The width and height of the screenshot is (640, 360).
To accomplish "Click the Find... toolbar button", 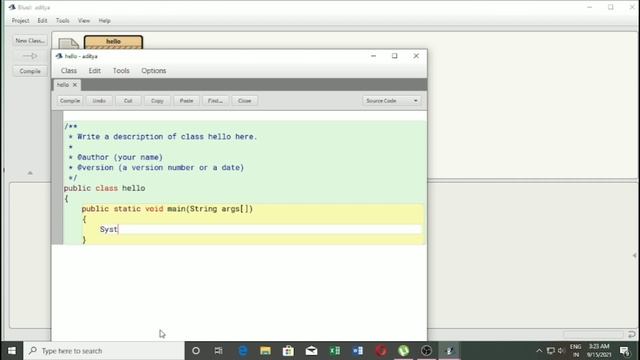I will click(x=216, y=100).
